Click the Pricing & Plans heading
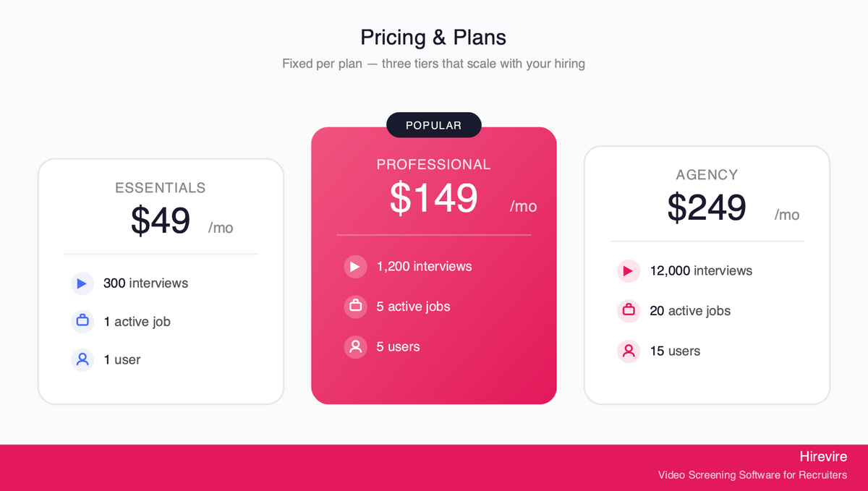The width and height of the screenshot is (868, 491). 434,37
